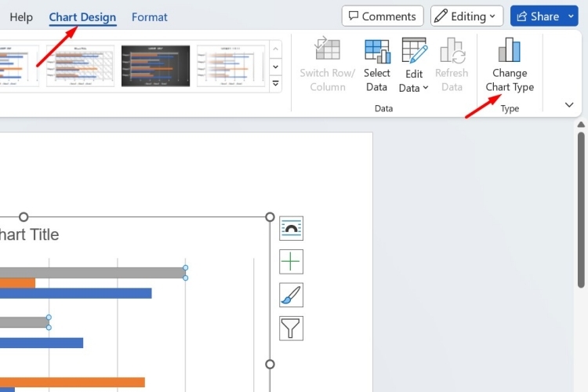The width and height of the screenshot is (588, 392).
Task: Open Select Data dialog
Action: [377, 65]
